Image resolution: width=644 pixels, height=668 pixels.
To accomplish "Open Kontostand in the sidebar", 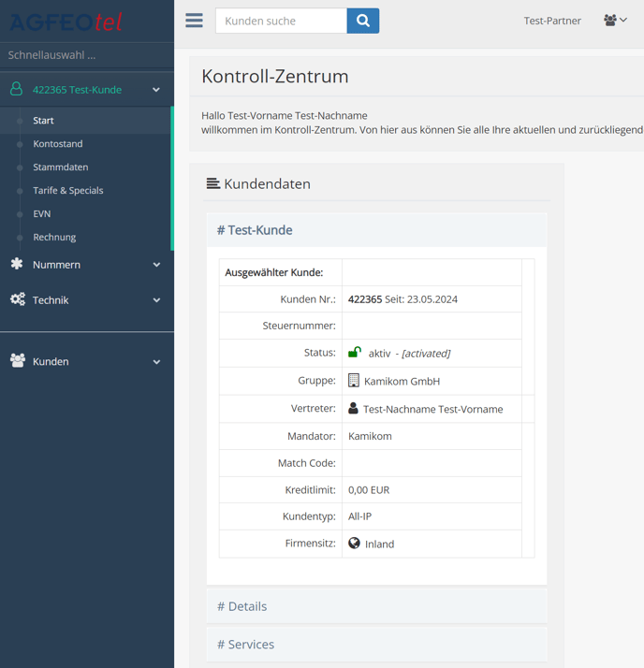I will pos(58,144).
